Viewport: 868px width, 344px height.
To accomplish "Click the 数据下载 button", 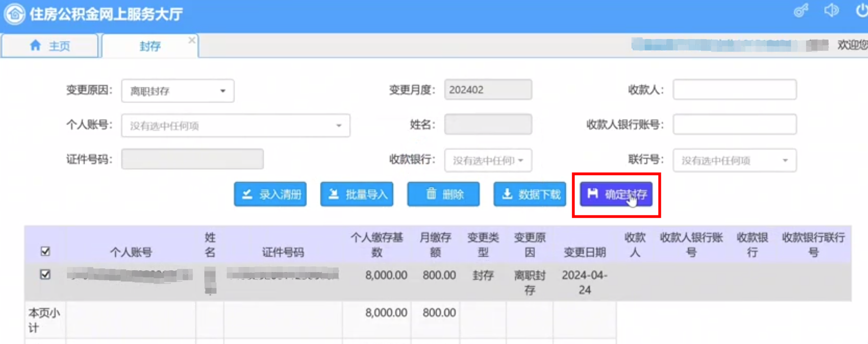I will click(x=530, y=194).
